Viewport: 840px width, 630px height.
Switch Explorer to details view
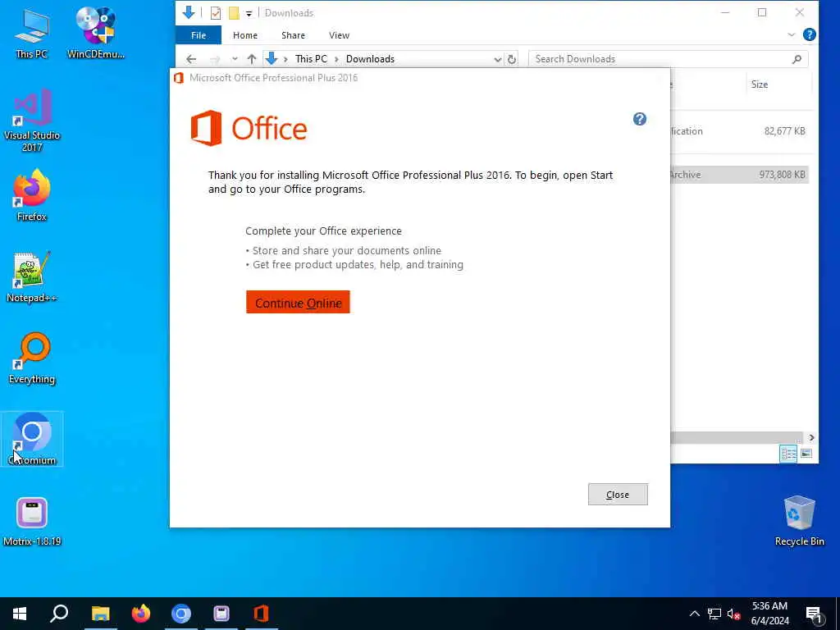788,454
